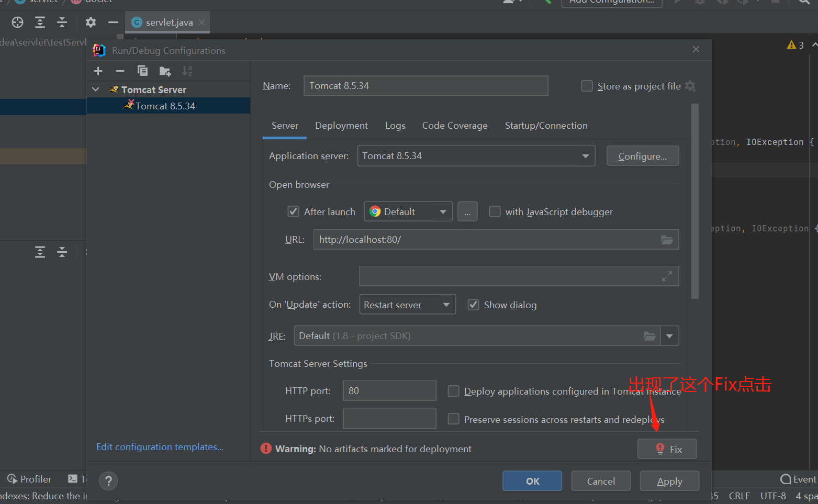
Task: Open Application server dropdown
Action: click(476, 156)
